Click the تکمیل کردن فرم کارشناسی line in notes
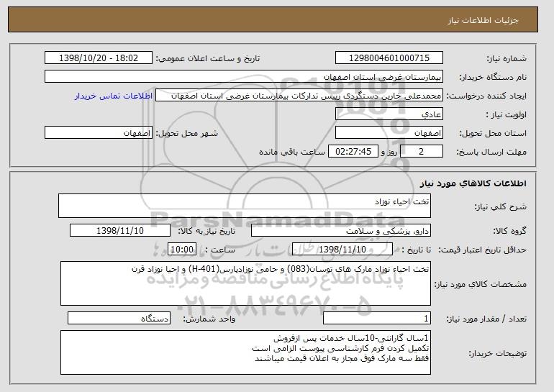The width and height of the screenshot is (554, 392). [x=340, y=348]
